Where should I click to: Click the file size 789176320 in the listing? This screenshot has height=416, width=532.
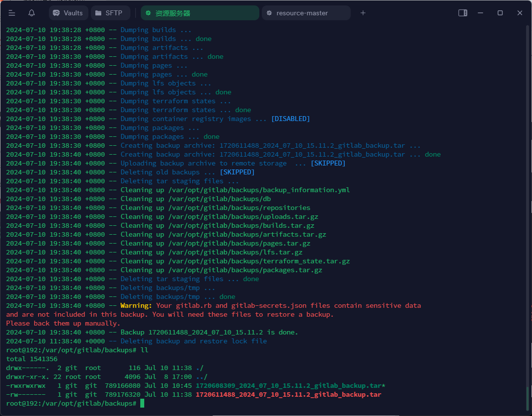point(123,394)
